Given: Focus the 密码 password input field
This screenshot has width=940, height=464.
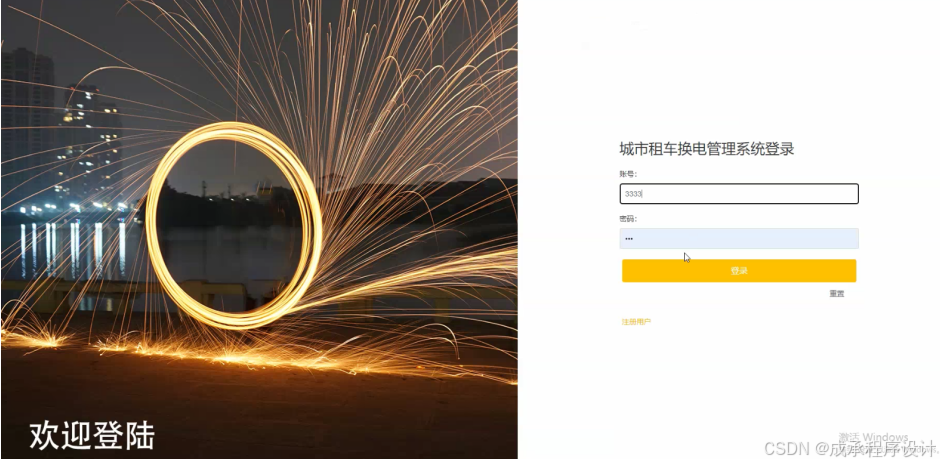Looking at the screenshot, I should (739, 239).
